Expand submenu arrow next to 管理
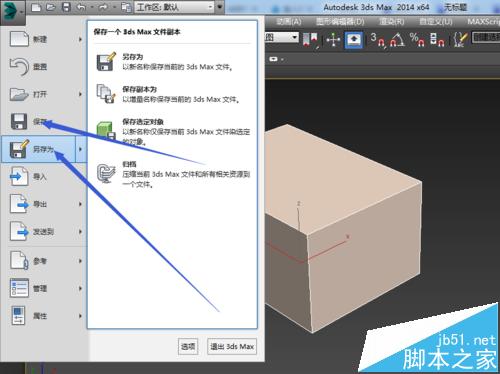 click(x=80, y=288)
